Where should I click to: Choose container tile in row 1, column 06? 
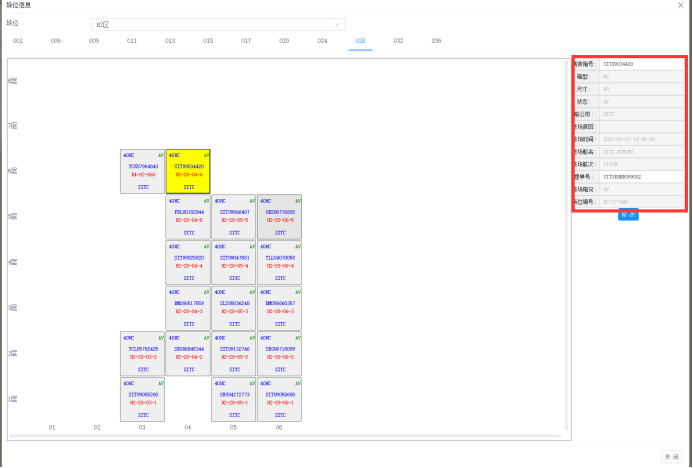click(x=279, y=398)
